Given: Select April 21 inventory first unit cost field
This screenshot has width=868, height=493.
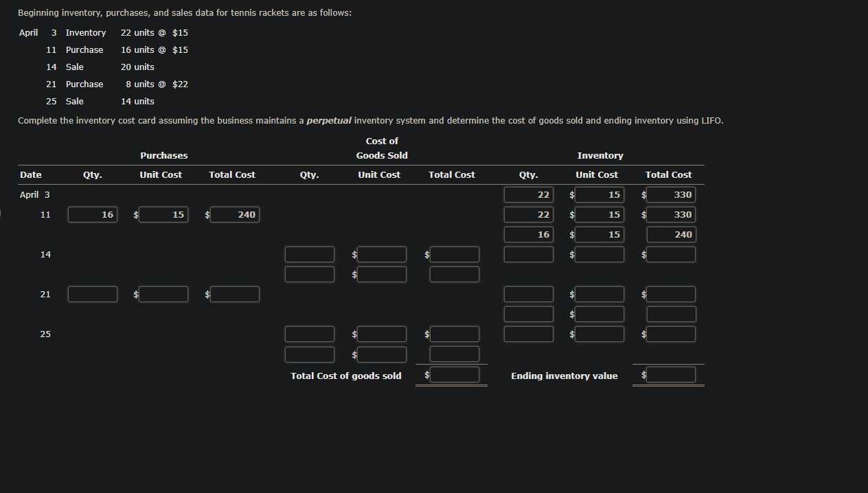Looking at the screenshot, I should 600,295.
